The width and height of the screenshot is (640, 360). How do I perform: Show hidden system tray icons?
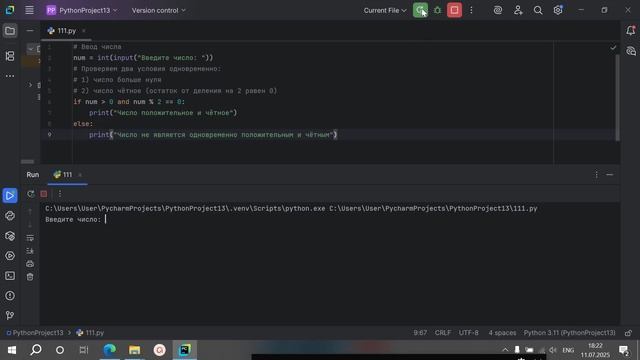click(x=505, y=350)
